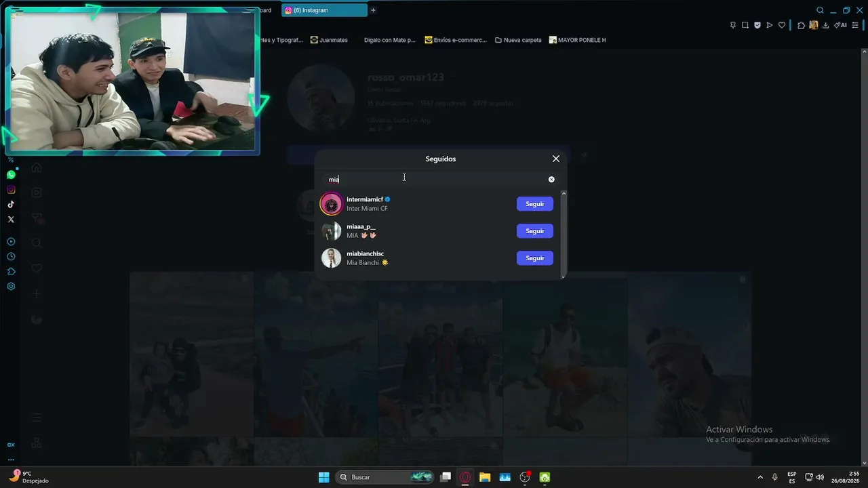The image size is (868, 488).
Task: Follow intermiamicf with Seguir button
Action: (x=535, y=204)
